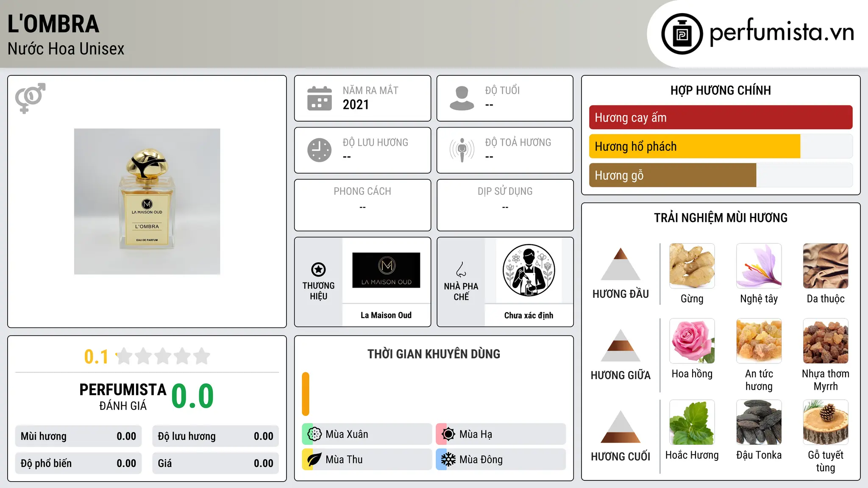Screen dimensions: 868x488
Task: Click the perfume bottle logo icon of perfumista.vn
Action: [x=682, y=34]
